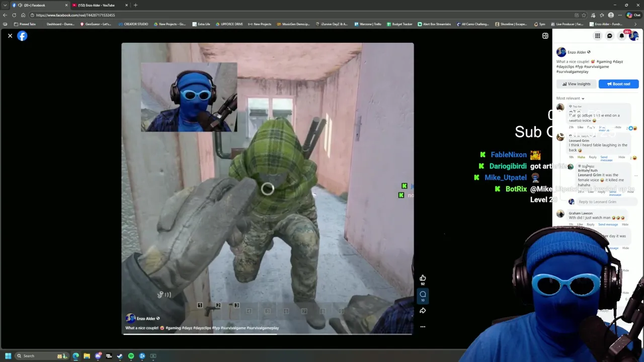Open the Warzone | Trello bookmark

point(368,24)
